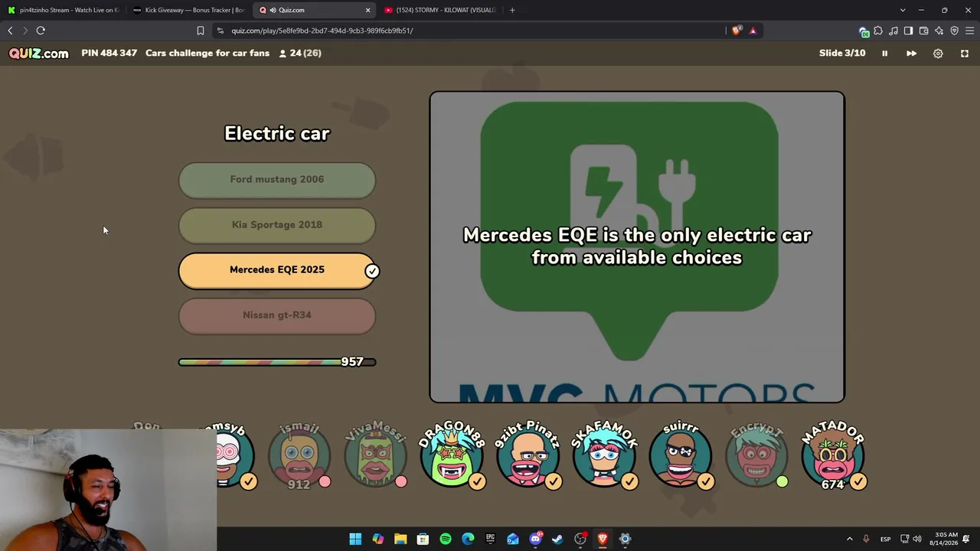Screen dimensions: 980x551
Task: Open site settings icon in address bar
Action: click(x=220, y=31)
